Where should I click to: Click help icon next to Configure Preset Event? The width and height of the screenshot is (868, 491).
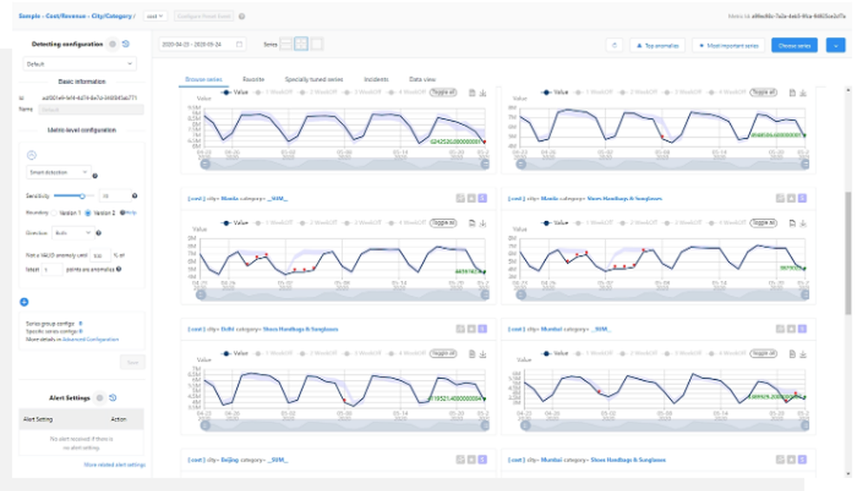[x=242, y=16]
